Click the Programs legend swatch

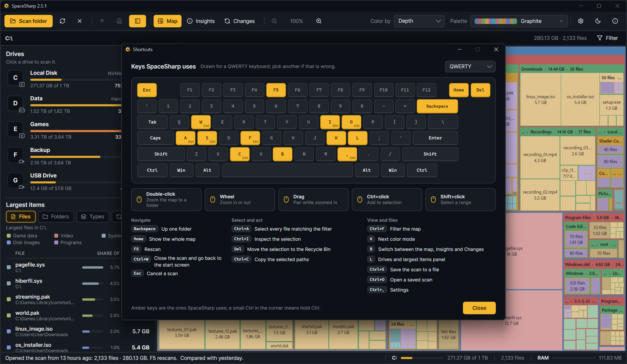coord(56,243)
